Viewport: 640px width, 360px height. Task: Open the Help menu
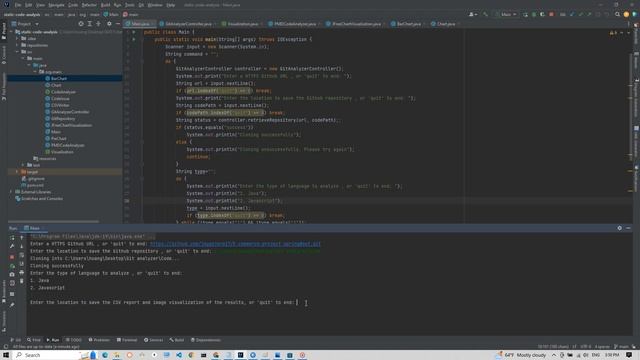pyautogui.click(x=171, y=5)
